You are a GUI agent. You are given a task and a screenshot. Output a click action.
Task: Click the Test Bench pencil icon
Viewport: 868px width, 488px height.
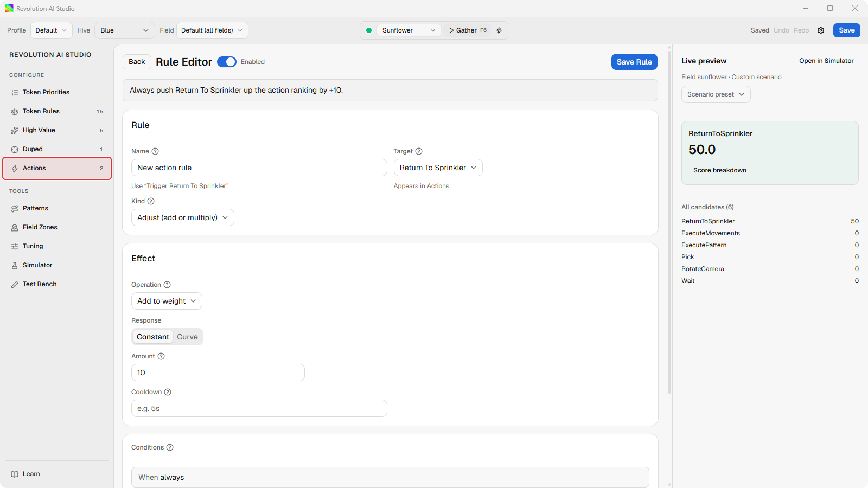pos(15,285)
